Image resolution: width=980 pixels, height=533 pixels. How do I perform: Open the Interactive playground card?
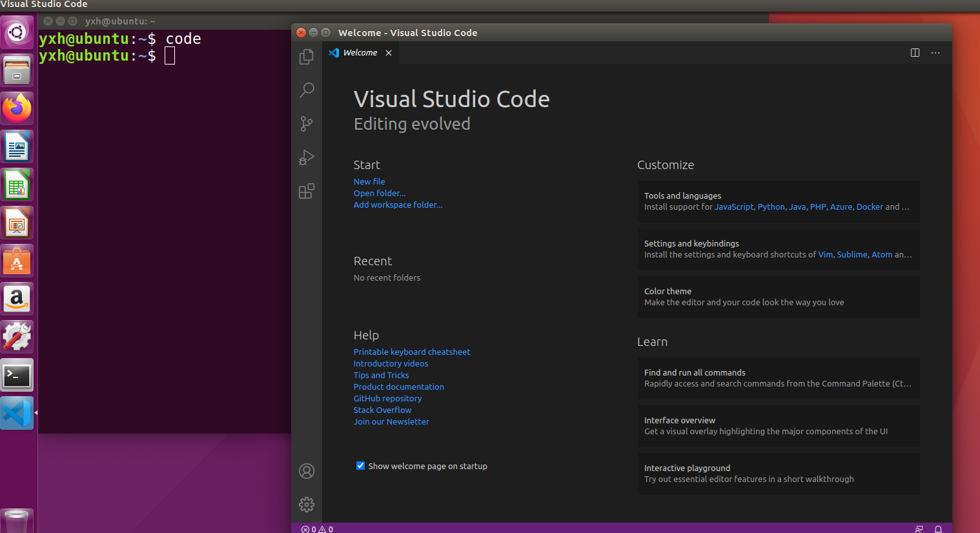tap(779, 474)
